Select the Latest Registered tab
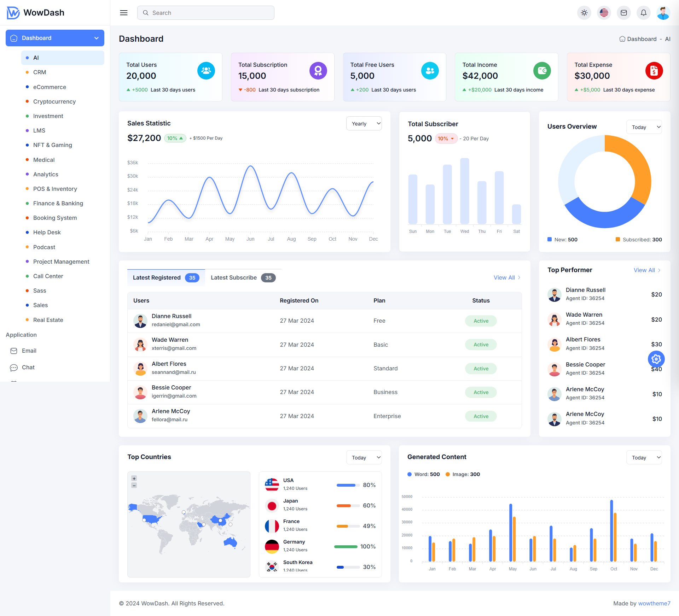The height and width of the screenshot is (616, 679). (x=166, y=277)
